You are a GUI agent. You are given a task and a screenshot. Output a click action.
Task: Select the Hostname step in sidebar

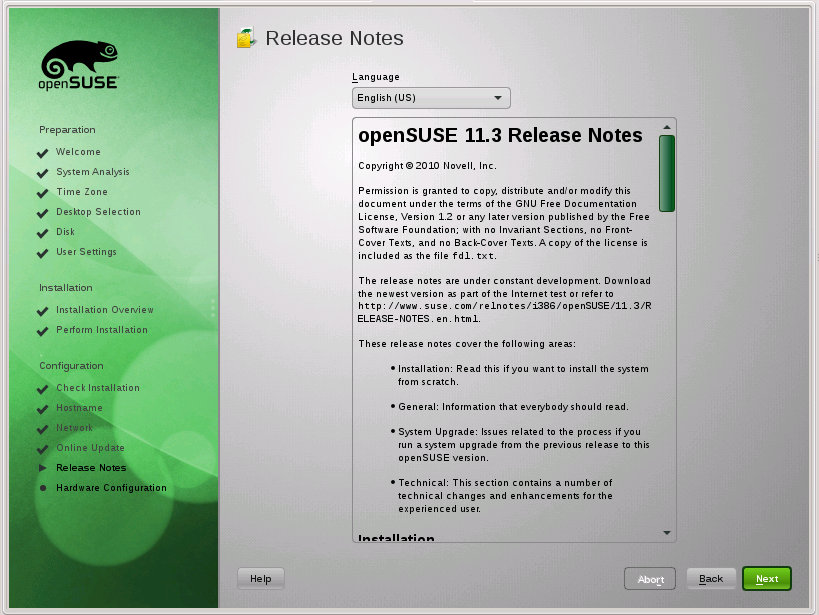click(x=79, y=408)
